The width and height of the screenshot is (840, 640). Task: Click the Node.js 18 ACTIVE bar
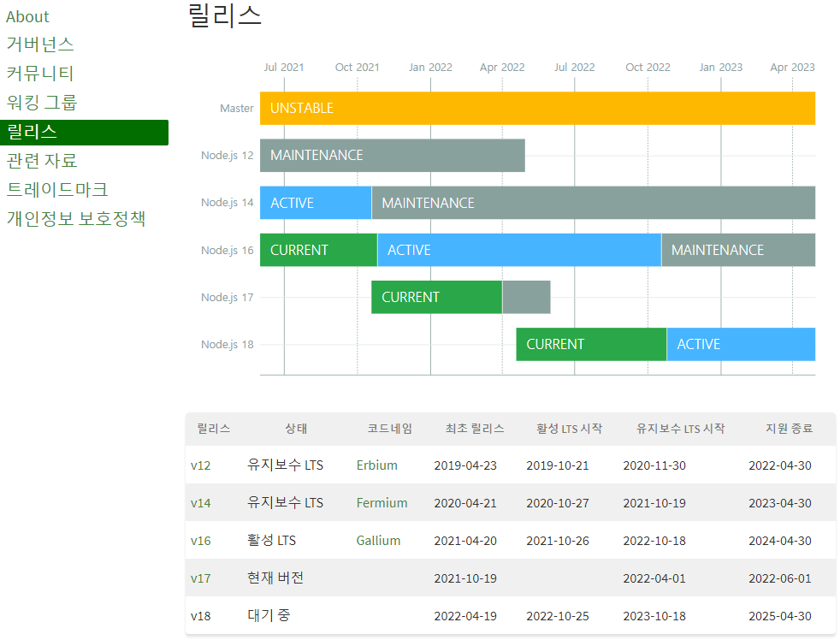[741, 344]
